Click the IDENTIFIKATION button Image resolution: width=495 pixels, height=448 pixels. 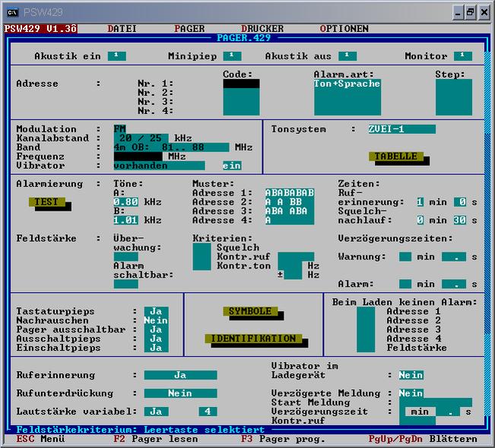pyautogui.click(x=253, y=338)
